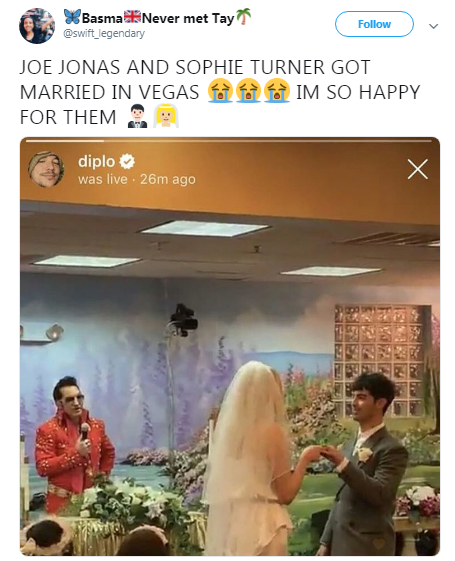Close the diplo live story with X

coord(417,169)
